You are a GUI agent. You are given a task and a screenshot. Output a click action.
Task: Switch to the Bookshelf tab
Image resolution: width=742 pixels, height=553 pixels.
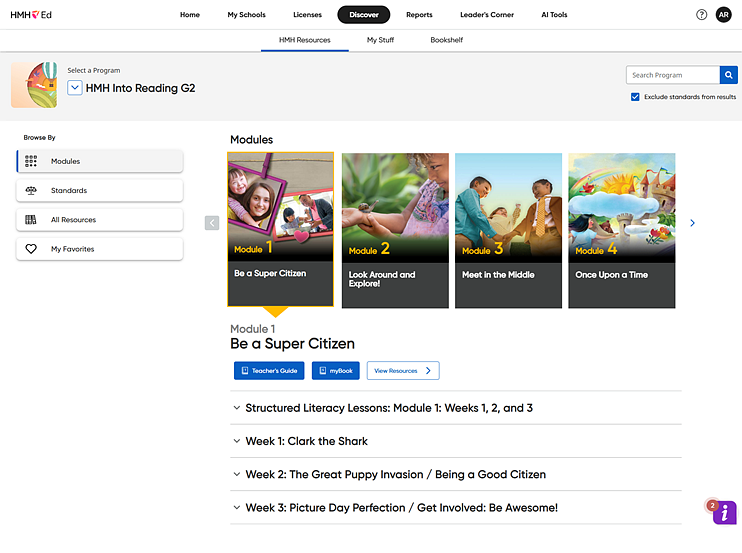pyautogui.click(x=447, y=40)
